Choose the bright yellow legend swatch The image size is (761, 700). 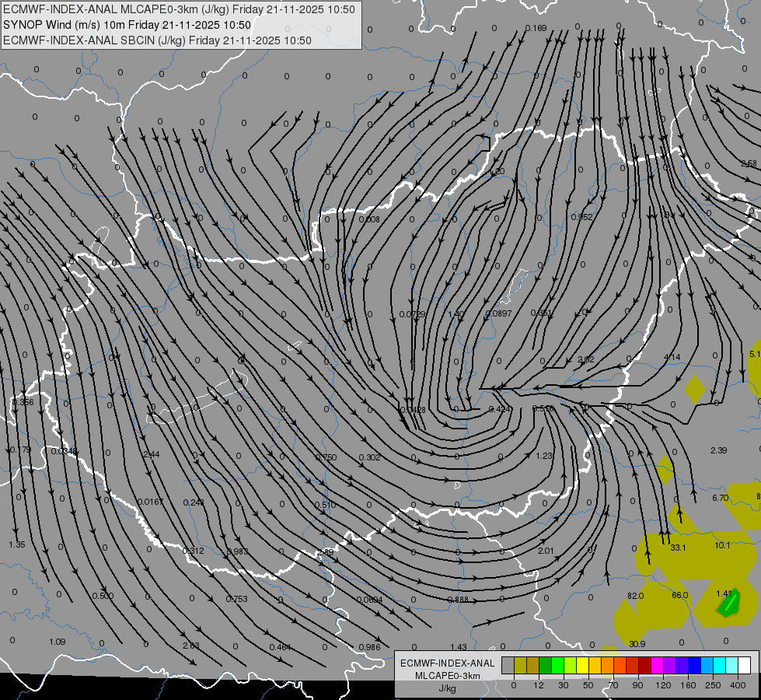[x=582, y=665]
